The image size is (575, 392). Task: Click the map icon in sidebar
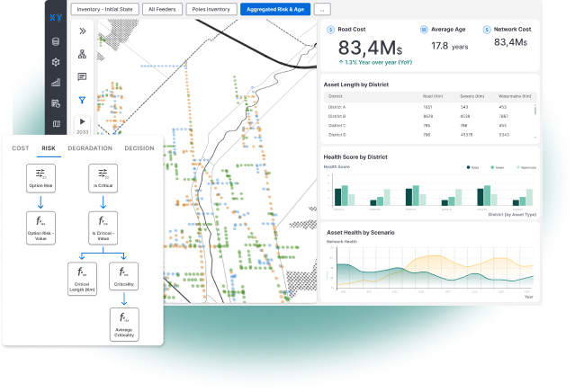[56, 124]
